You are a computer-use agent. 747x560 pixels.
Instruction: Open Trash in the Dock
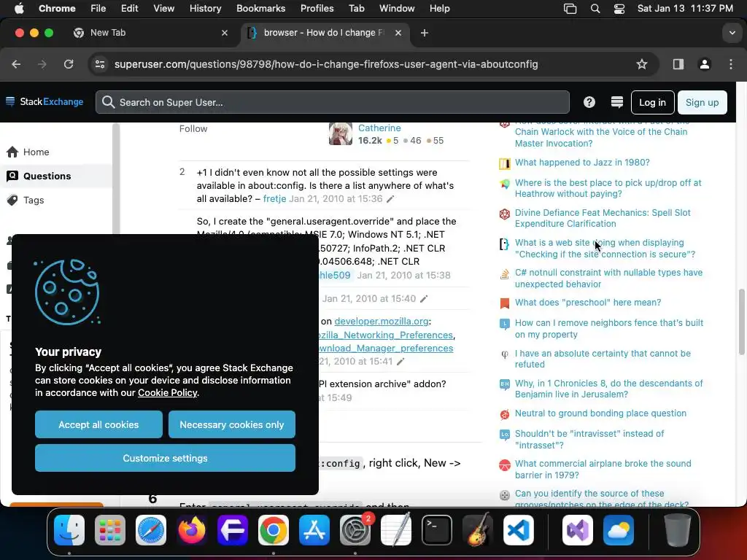point(678,530)
